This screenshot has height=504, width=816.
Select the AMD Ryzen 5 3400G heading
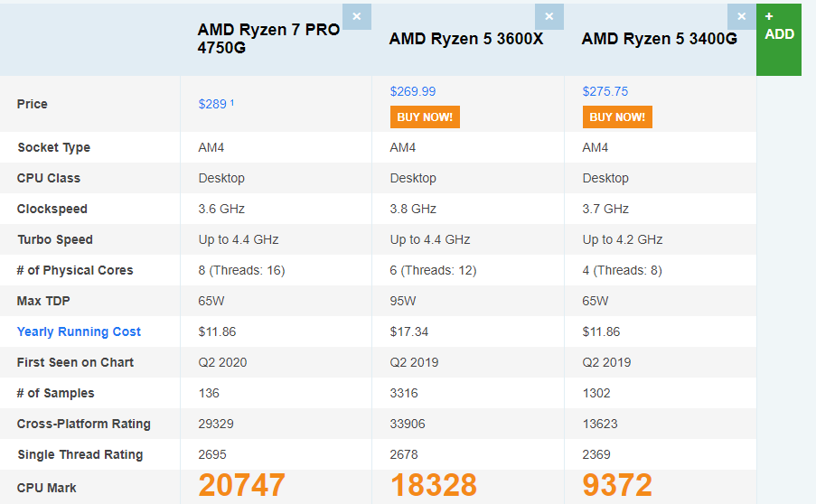[x=660, y=39]
